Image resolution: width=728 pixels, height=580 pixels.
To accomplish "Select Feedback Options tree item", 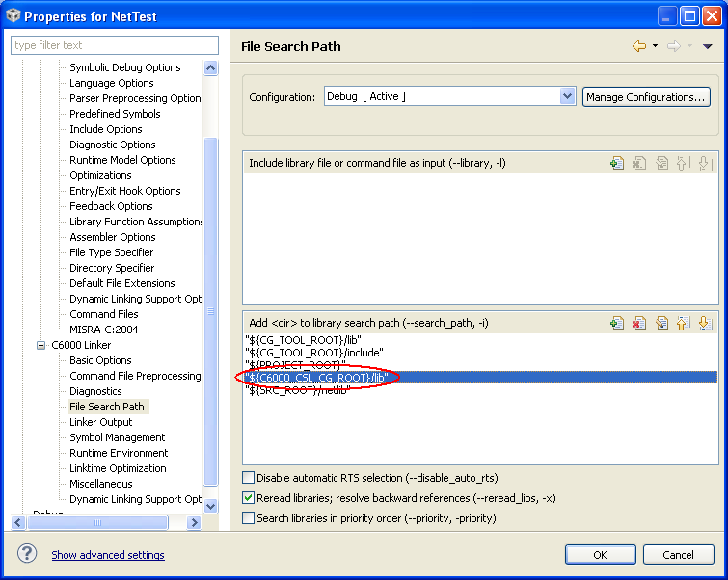I will (111, 206).
